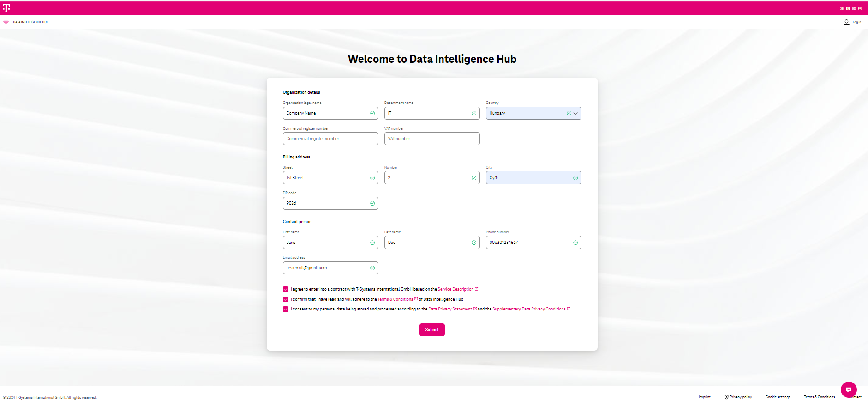This screenshot has width=868, height=401.
Task: Uncheck the Service Description contract agreement checkbox
Action: pyautogui.click(x=286, y=289)
